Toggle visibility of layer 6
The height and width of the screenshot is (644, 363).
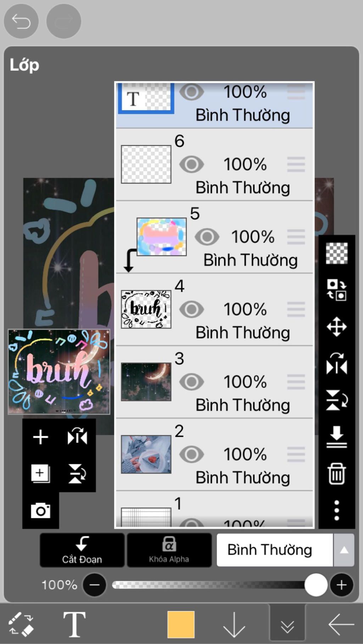pos(191,164)
